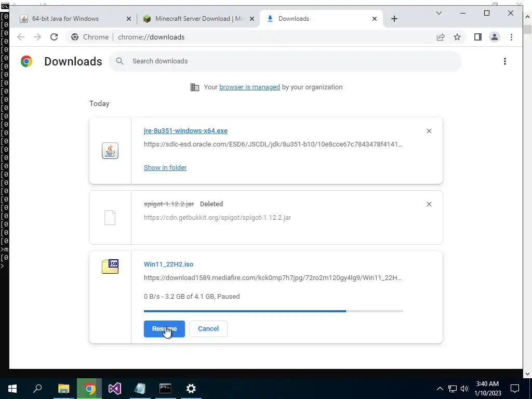Cancel the Win11_22H2.iso download

click(x=208, y=329)
